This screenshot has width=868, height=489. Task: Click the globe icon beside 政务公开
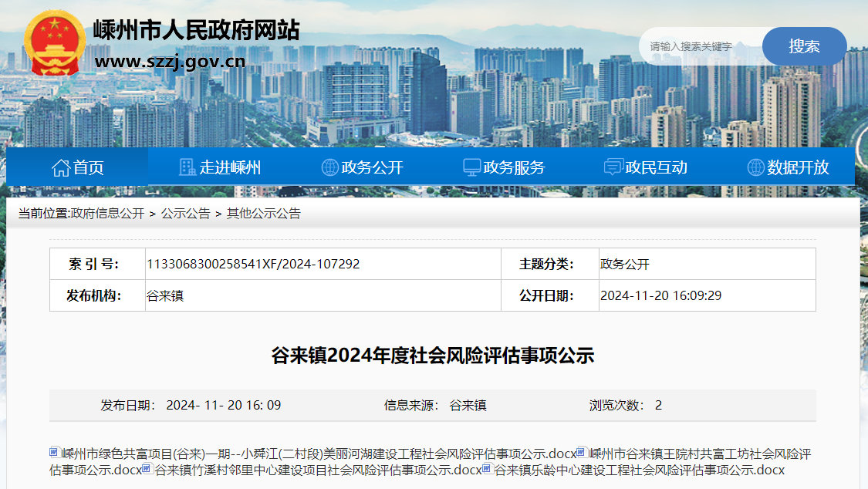[329, 167]
